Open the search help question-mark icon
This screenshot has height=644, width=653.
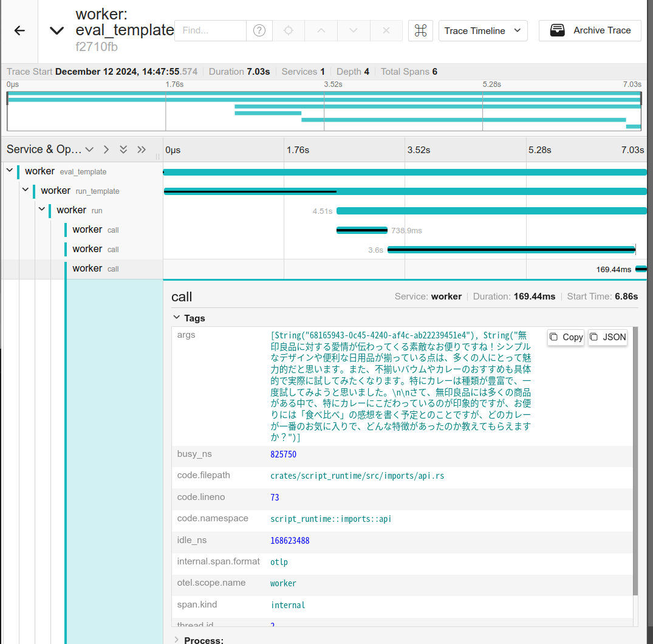[x=259, y=30]
